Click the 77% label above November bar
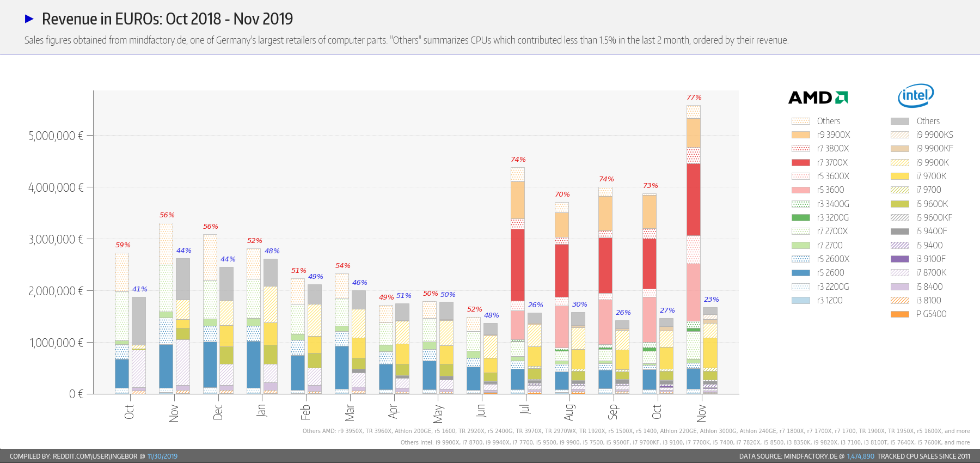 pyautogui.click(x=694, y=98)
